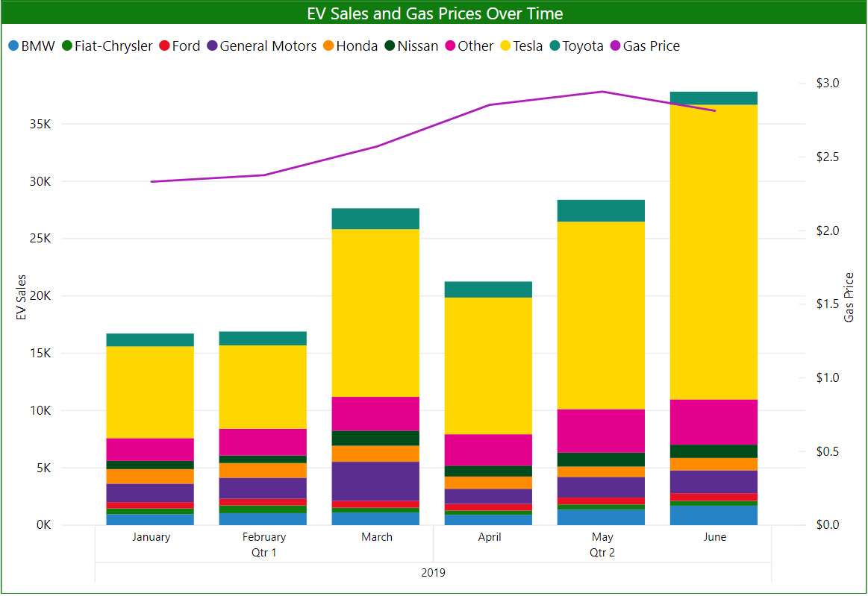
Task: Select the pink Other segment in April bar
Action: coord(489,450)
